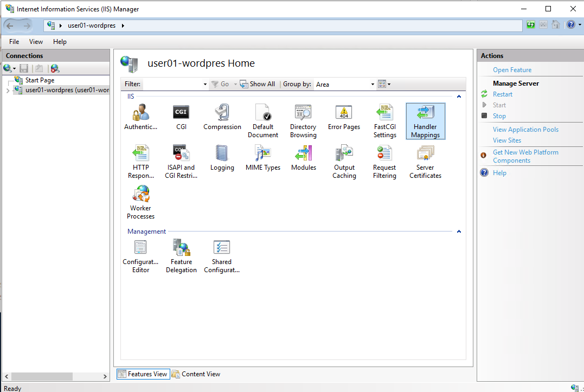This screenshot has height=392, width=584.
Task: Open the Shared Configuration icon
Action: 222,256
